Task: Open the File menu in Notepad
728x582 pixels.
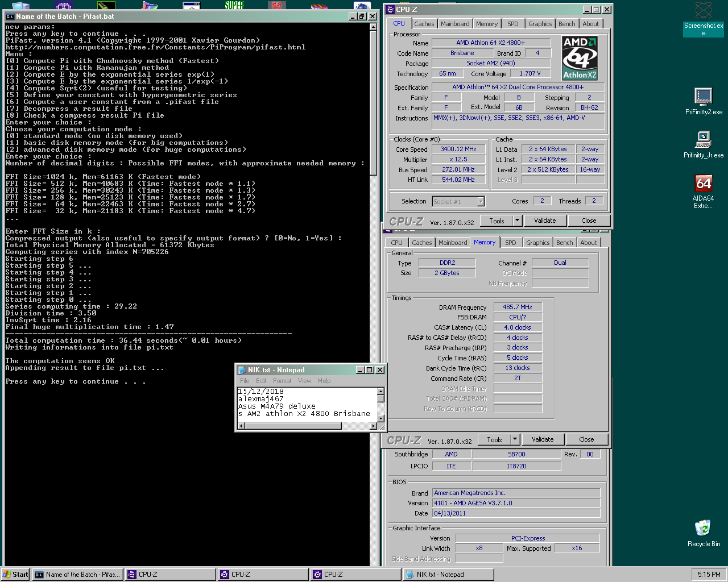Action: 245,381
